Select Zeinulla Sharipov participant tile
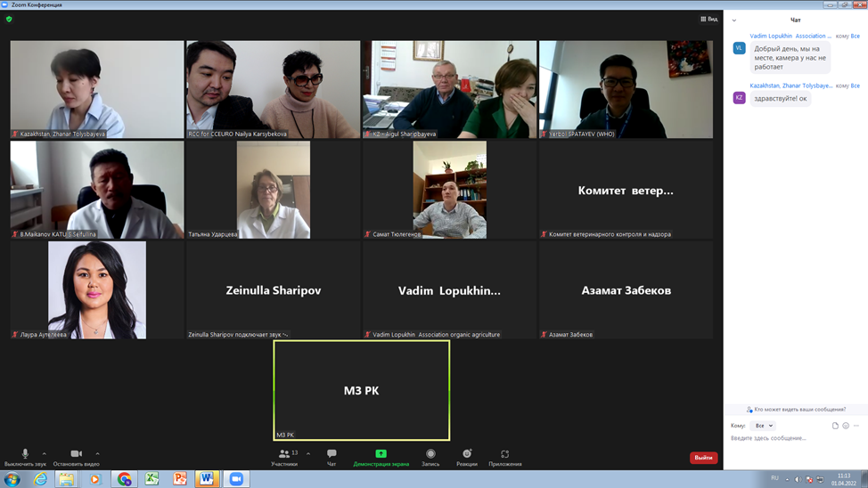Image resolution: width=868 pixels, height=488 pixels. [273, 290]
